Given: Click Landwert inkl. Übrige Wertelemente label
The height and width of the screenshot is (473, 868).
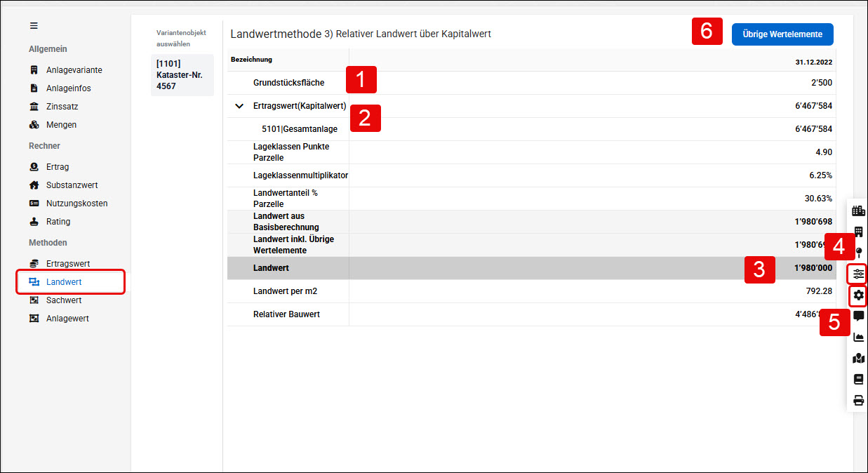Looking at the screenshot, I should coord(293,245).
